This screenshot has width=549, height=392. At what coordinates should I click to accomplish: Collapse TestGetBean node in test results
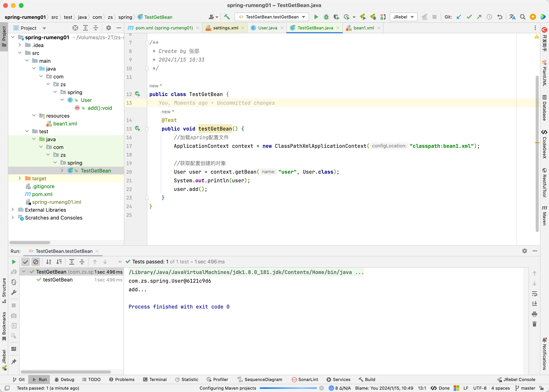click(24, 271)
